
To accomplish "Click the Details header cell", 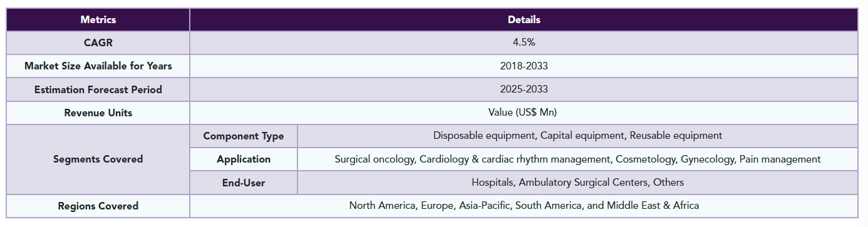I will pyautogui.click(x=524, y=19).
